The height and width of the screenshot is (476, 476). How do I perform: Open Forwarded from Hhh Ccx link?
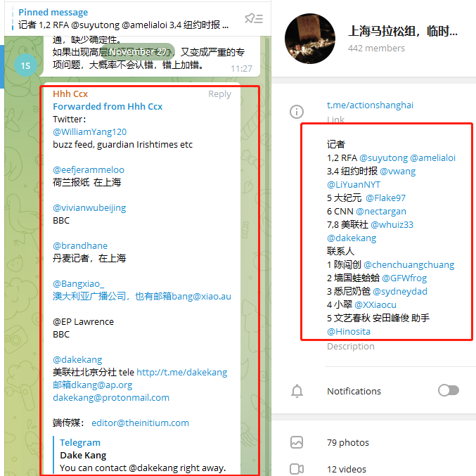pos(108,107)
